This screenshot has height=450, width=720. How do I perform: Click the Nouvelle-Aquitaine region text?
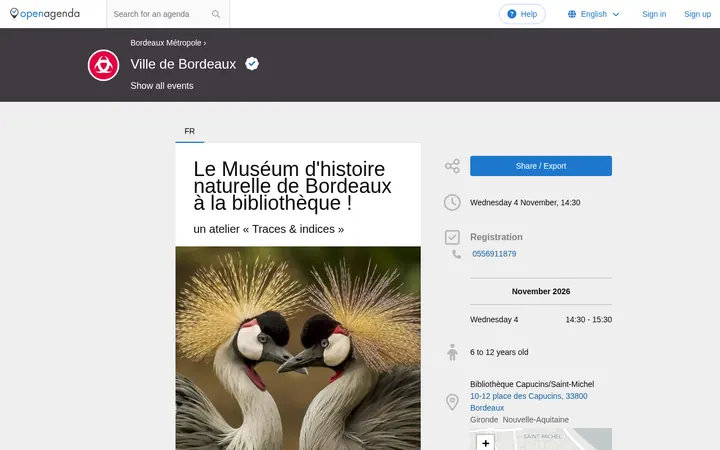pos(535,420)
